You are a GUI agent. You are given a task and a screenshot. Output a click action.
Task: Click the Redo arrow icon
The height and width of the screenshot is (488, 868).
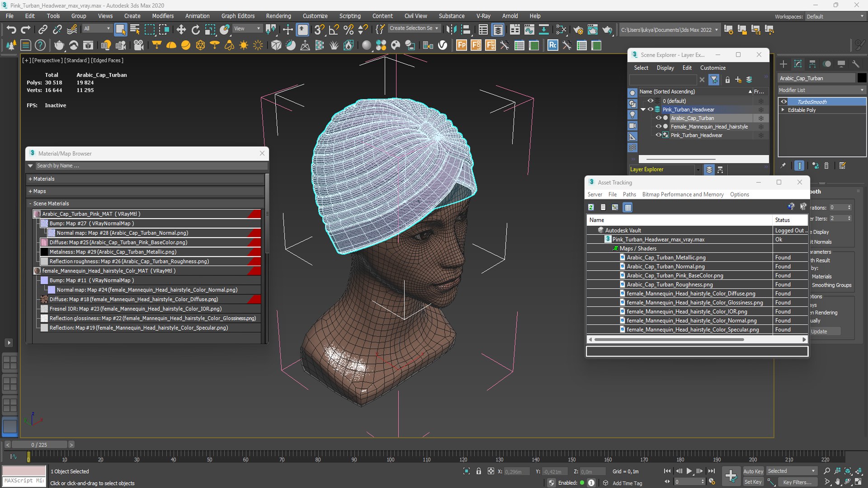pyautogui.click(x=26, y=30)
